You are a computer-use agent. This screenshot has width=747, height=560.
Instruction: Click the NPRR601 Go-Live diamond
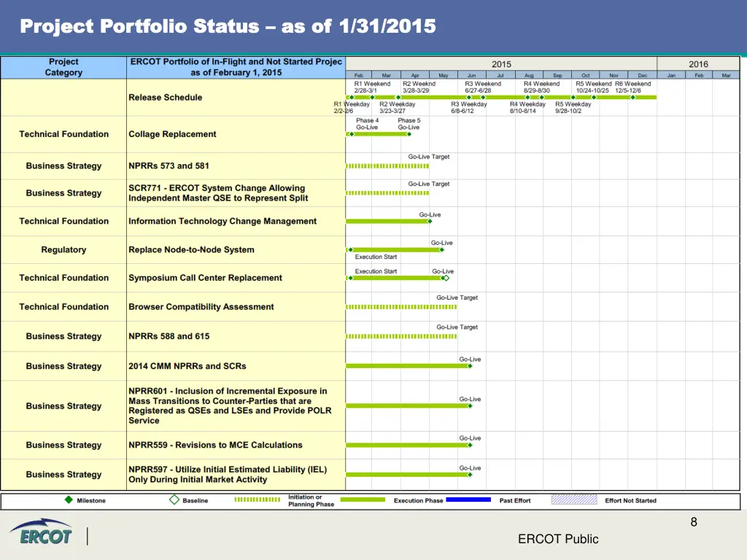pyautogui.click(x=470, y=406)
